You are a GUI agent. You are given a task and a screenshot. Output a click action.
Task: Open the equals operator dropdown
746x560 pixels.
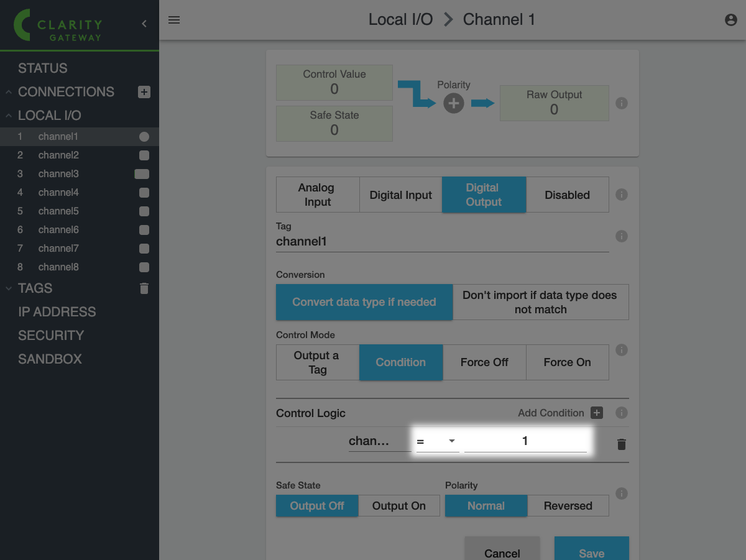[x=437, y=441]
